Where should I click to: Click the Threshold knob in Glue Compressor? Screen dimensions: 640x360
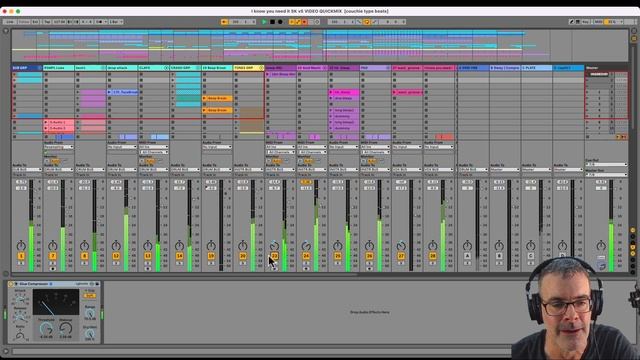(x=46, y=328)
